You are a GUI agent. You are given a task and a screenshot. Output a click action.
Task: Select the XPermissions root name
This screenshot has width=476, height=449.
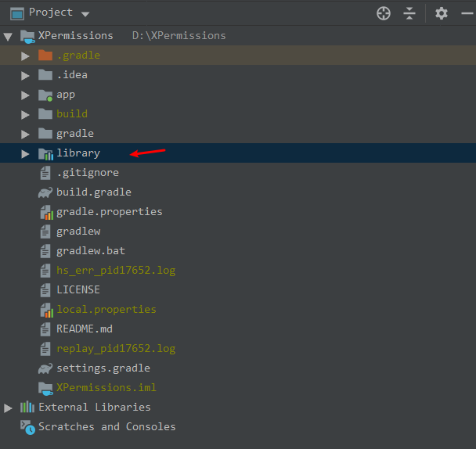[x=76, y=36]
